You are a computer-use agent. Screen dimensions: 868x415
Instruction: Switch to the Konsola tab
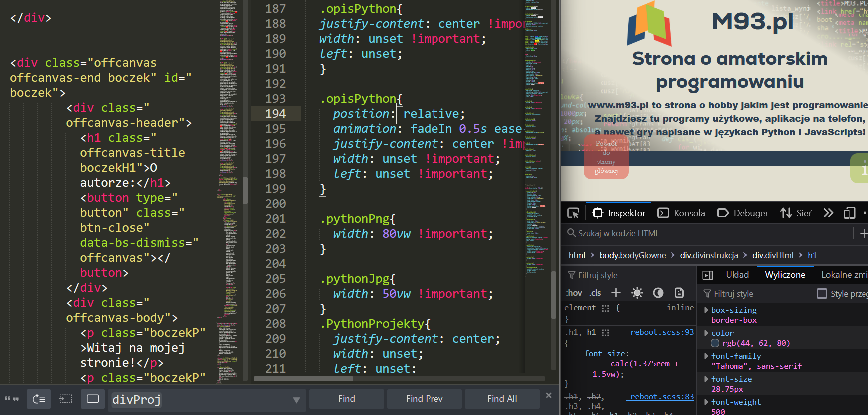click(681, 213)
